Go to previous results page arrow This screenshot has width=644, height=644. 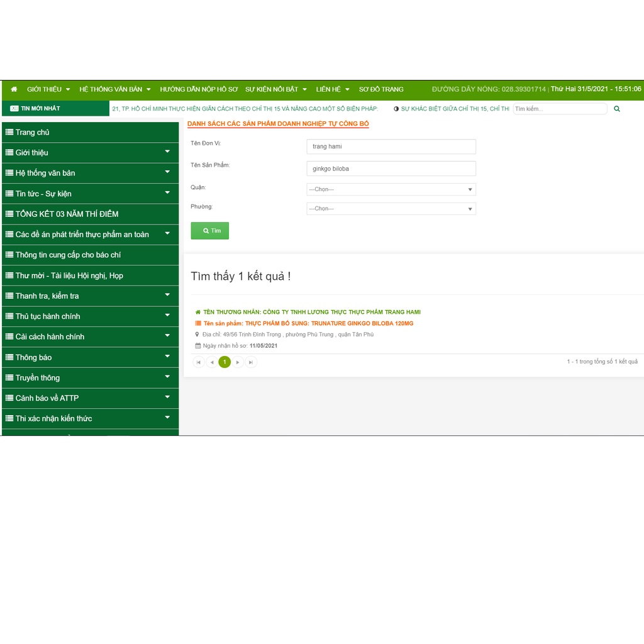point(212,362)
